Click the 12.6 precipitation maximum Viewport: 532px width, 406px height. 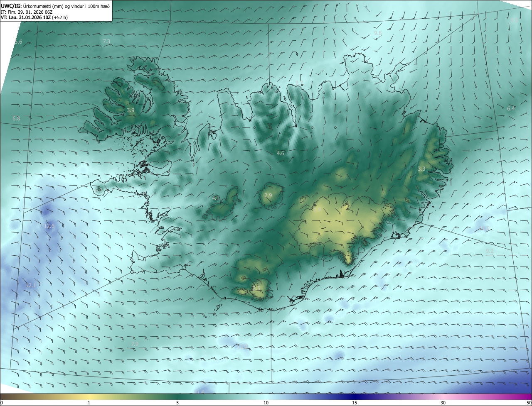click(49, 226)
